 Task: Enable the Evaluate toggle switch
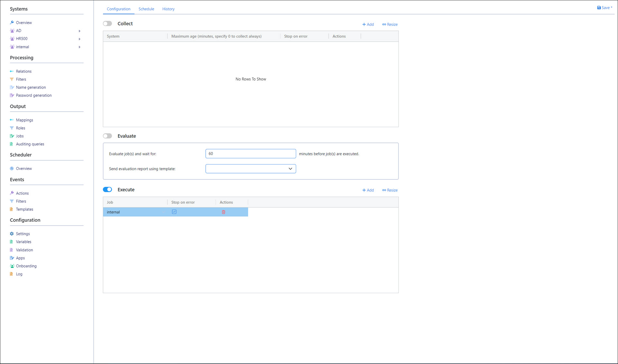click(108, 136)
